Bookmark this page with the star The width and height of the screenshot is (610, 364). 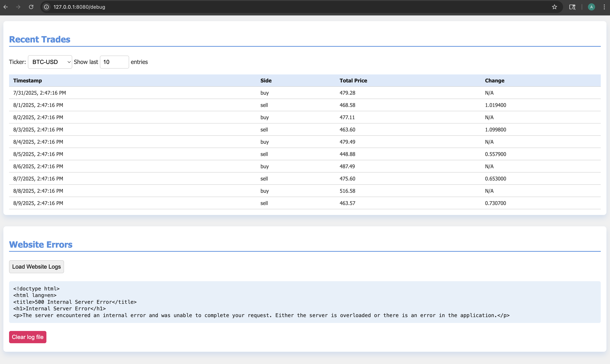click(x=554, y=7)
